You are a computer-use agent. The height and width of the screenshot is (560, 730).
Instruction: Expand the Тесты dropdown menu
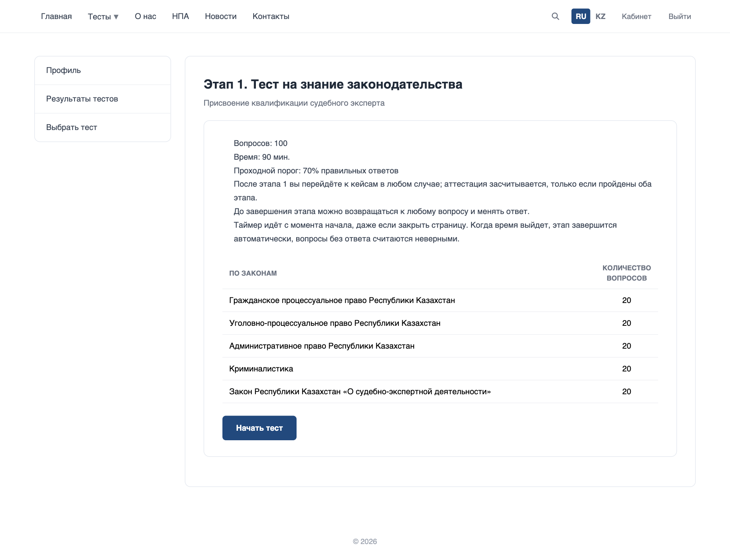click(x=103, y=16)
